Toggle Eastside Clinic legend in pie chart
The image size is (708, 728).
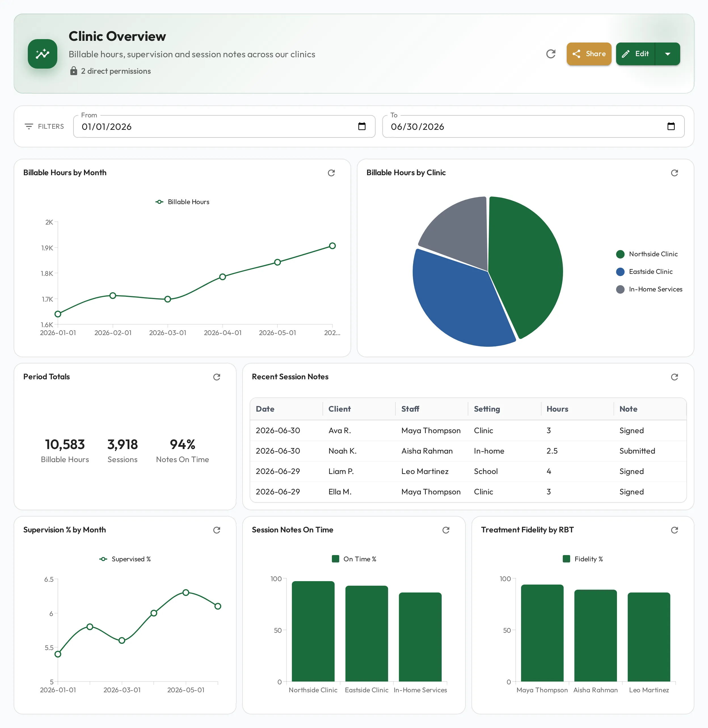[x=644, y=272]
